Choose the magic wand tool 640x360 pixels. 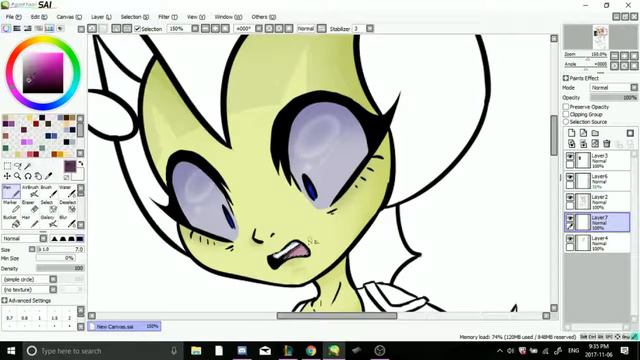pos(28,166)
